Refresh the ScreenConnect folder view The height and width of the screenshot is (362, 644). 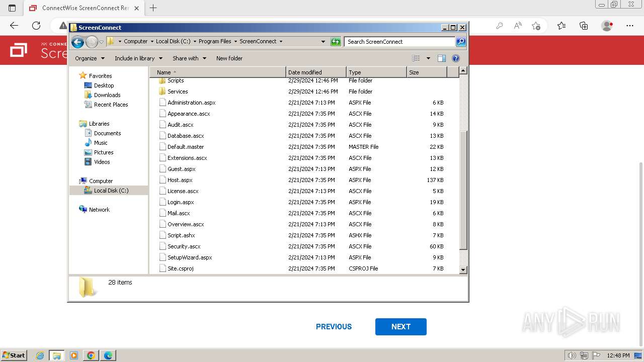(336, 42)
